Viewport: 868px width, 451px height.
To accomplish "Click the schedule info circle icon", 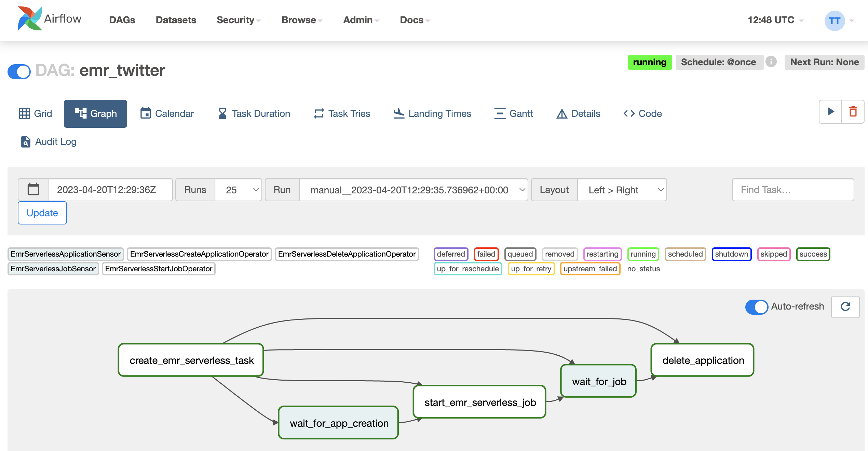I will pyautogui.click(x=771, y=62).
